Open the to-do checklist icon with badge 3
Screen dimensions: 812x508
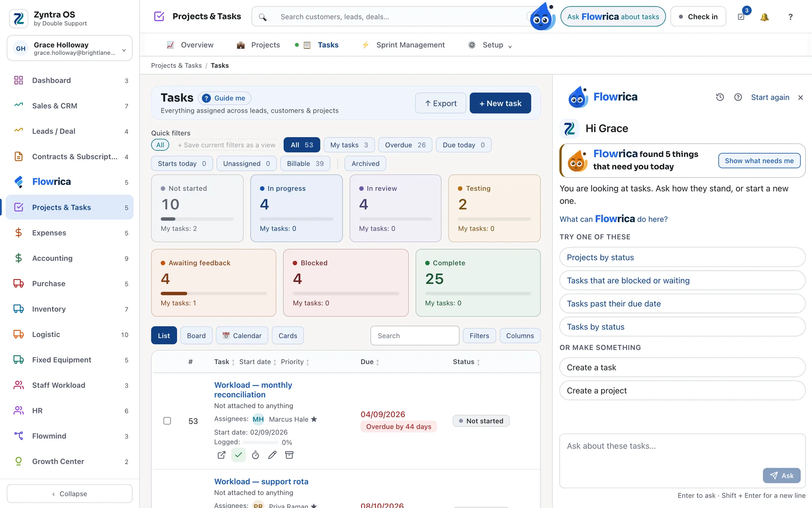741,17
